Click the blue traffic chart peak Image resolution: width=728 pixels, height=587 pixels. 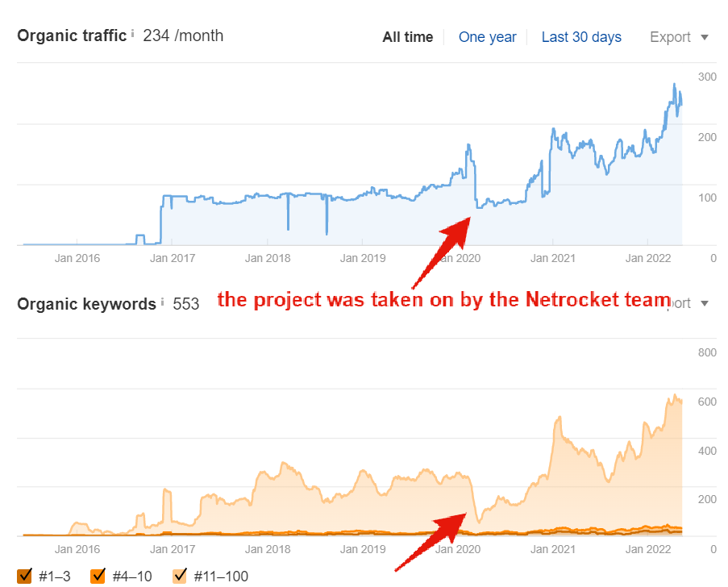674,85
